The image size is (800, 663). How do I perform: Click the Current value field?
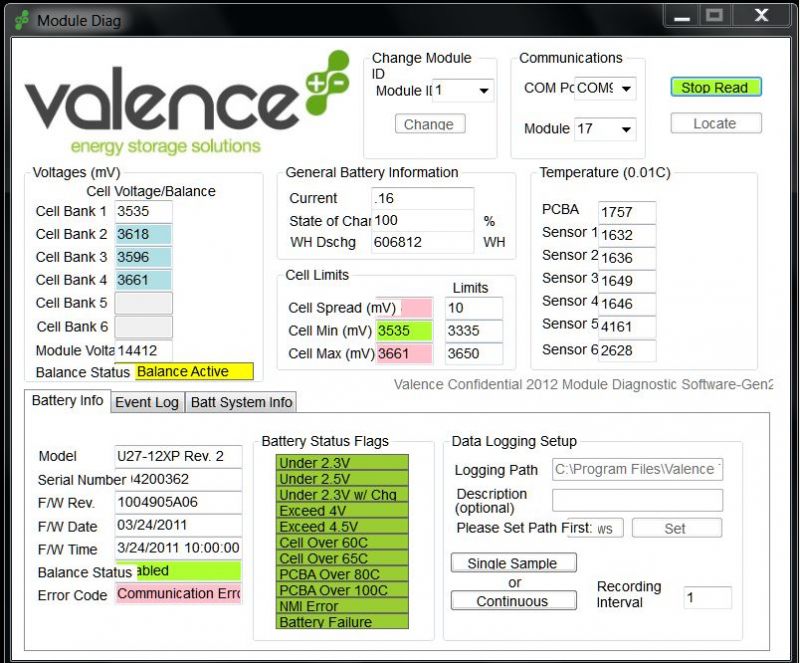pos(422,198)
